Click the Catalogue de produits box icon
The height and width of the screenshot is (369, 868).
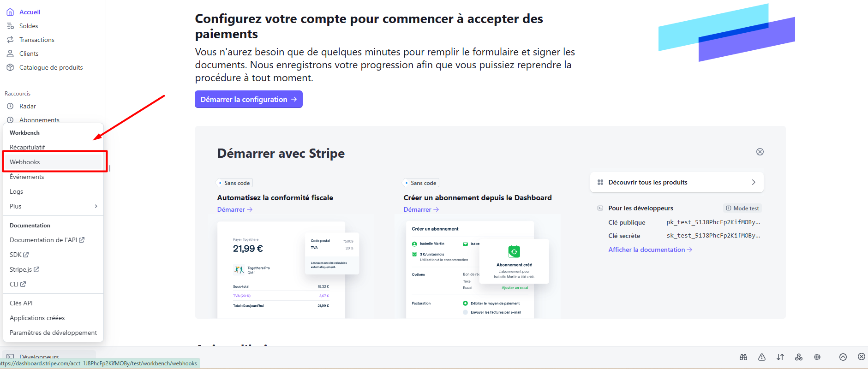(x=10, y=67)
